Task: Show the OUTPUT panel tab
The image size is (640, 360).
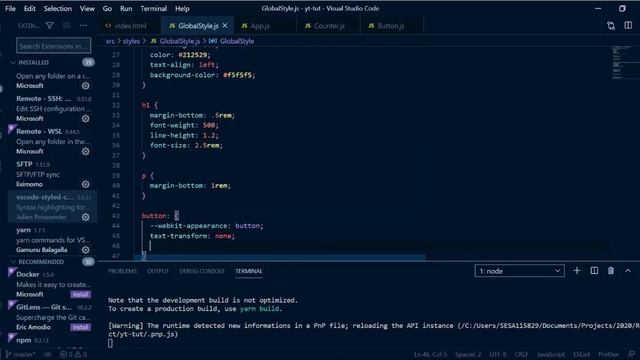Action: coord(158,271)
